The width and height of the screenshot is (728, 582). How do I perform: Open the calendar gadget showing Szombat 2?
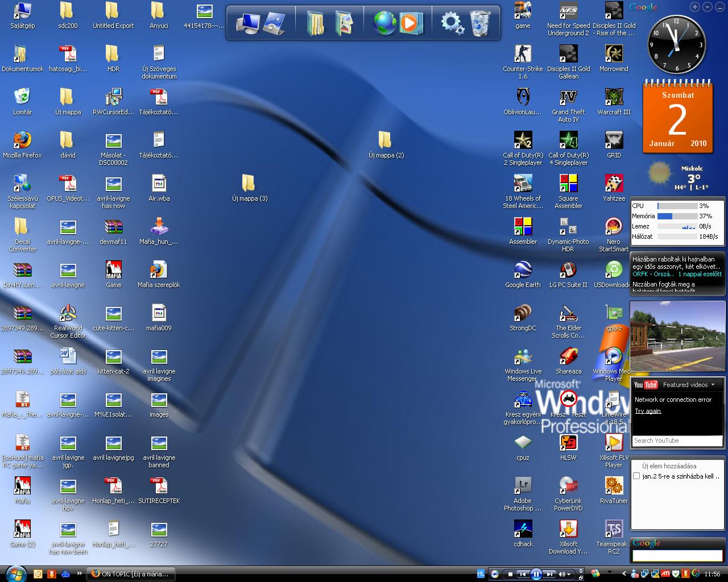(x=677, y=118)
